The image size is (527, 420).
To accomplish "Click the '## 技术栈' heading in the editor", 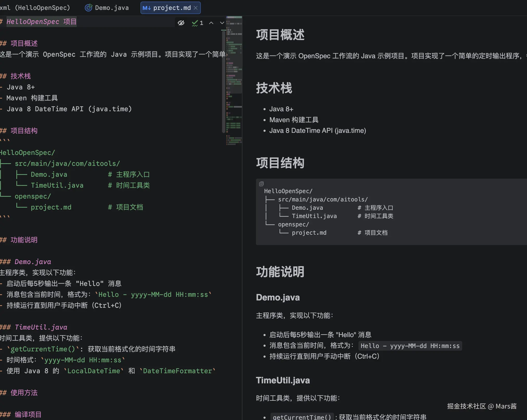I will pyautogui.click(x=20, y=76).
